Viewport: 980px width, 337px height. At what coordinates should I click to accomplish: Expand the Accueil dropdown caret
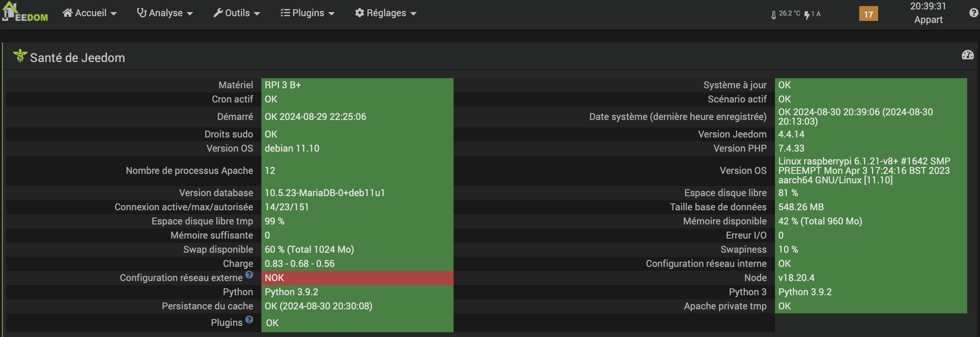click(x=113, y=14)
